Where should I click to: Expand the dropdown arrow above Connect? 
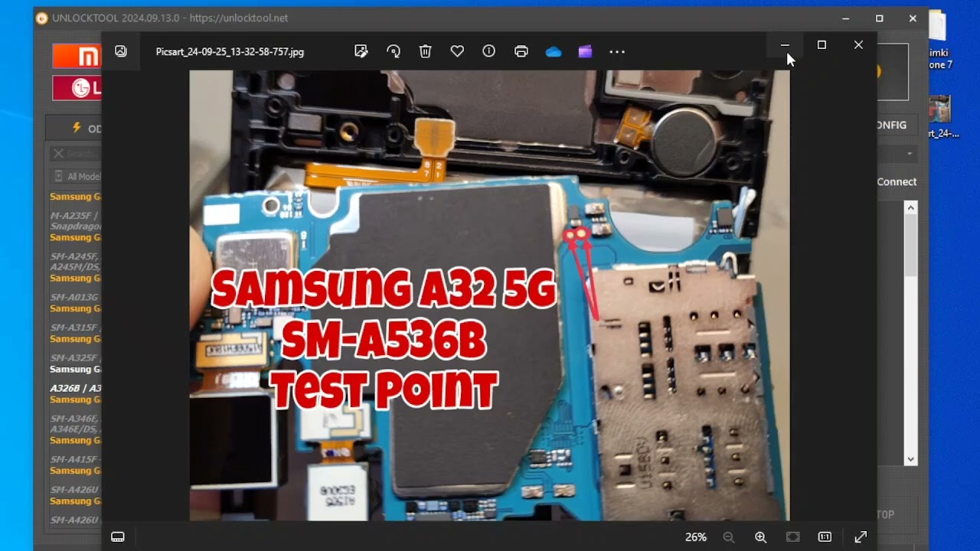[x=910, y=154]
